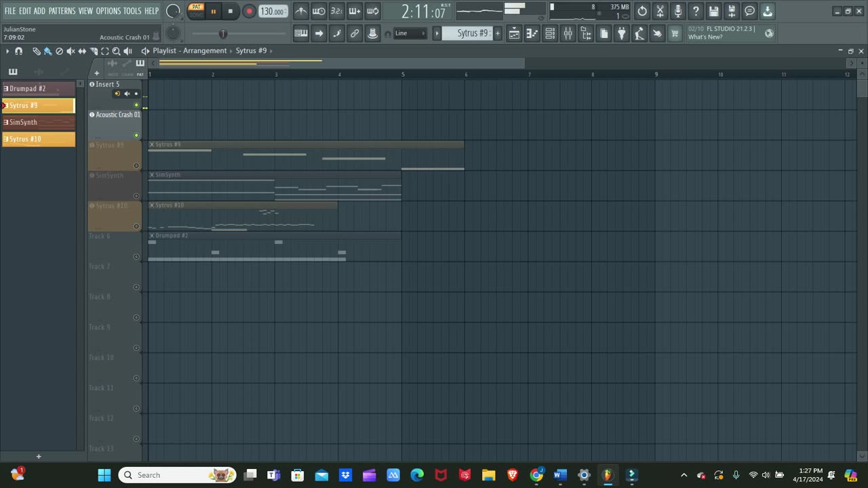
Task: Select SimSynth in the pattern picker
Action: [38, 123]
